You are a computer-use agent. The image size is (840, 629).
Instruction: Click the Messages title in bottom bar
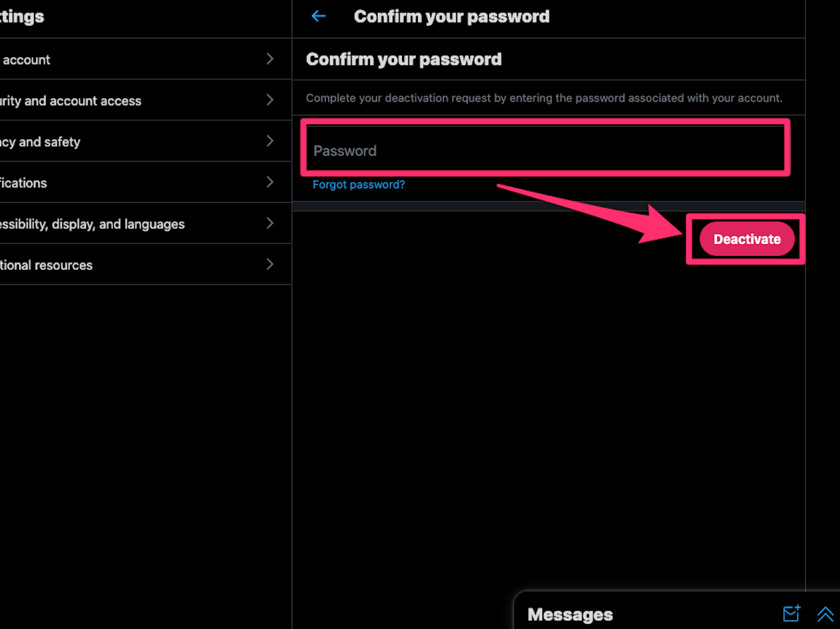click(x=570, y=615)
